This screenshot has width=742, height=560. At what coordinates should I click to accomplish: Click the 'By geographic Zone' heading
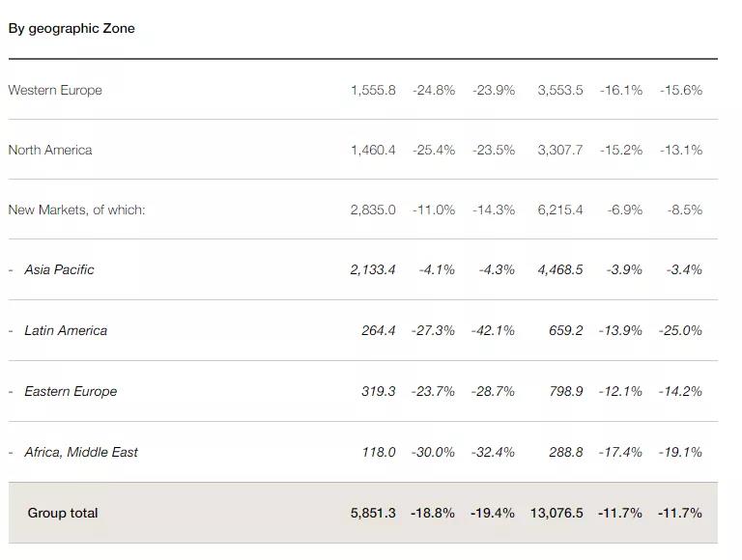click(71, 28)
